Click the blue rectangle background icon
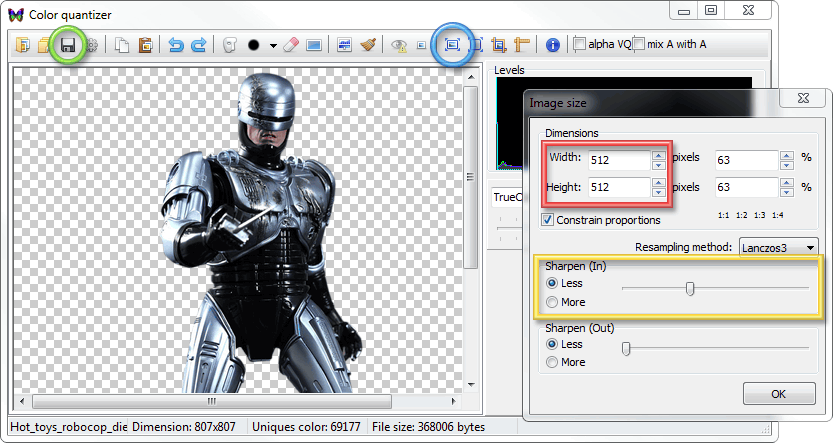Image resolution: width=833 pixels, height=443 pixels. point(314,46)
